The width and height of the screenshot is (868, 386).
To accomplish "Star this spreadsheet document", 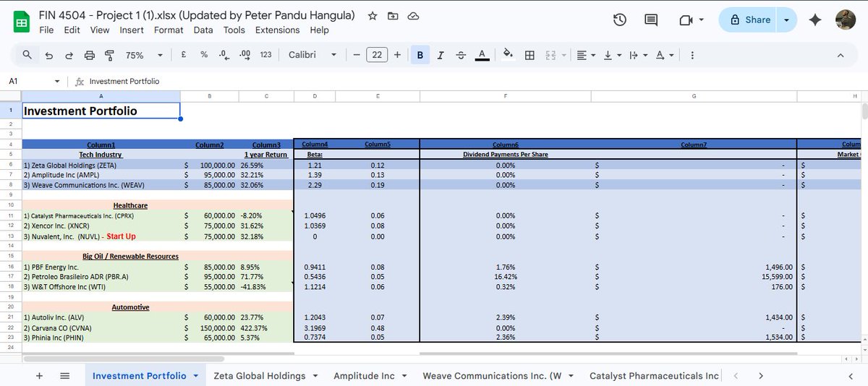I will 372,16.
